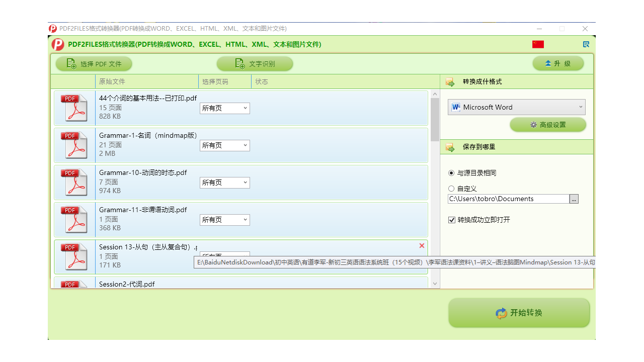Select file name Grammar-1-名词（mindmap版）

[148, 135]
